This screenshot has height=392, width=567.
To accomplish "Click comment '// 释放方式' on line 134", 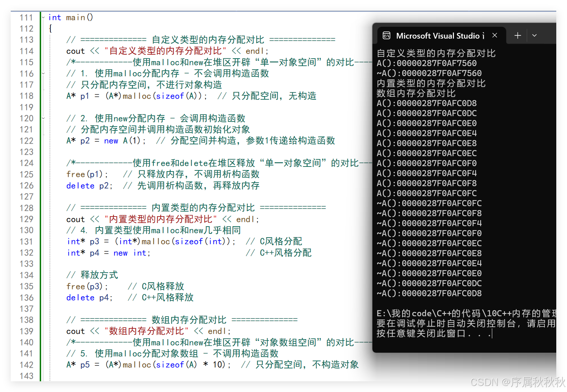I will pos(92,275).
